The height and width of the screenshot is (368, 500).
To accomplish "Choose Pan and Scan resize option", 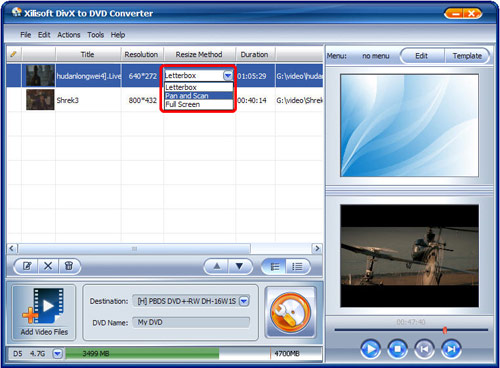I will (x=199, y=96).
